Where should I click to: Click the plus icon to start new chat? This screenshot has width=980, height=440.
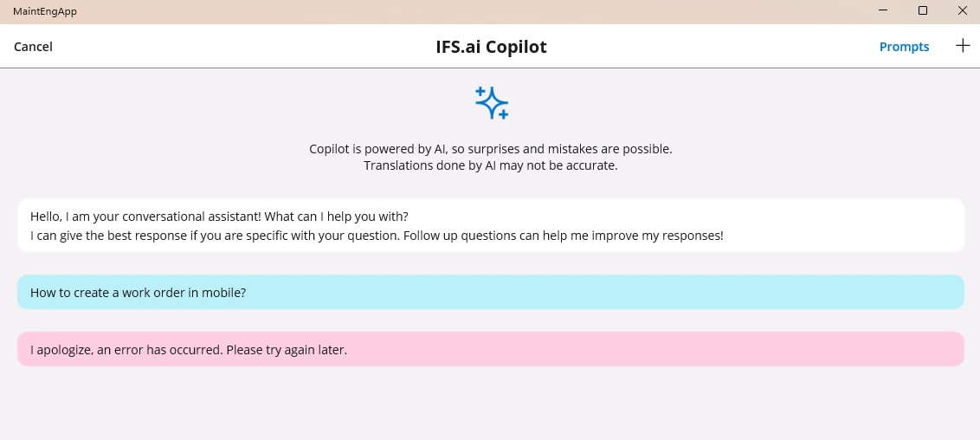pyautogui.click(x=962, y=46)
